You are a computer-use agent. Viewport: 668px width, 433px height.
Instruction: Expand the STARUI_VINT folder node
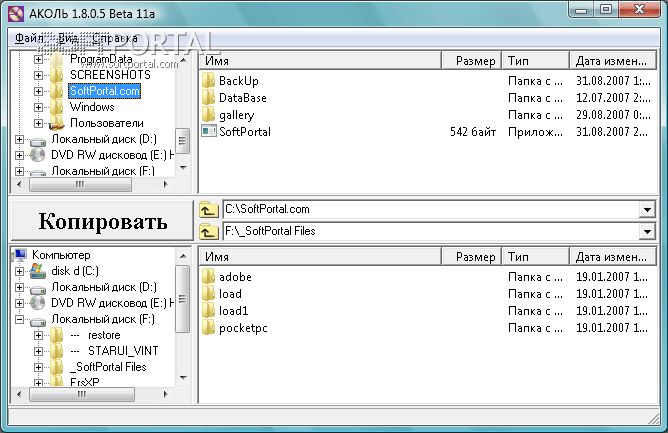tap(38, 351)
